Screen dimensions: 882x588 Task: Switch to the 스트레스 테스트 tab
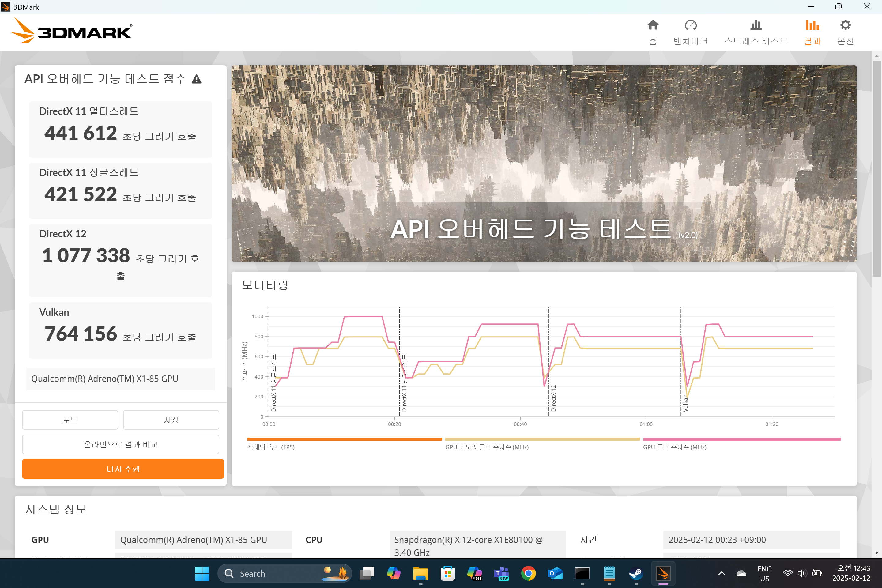point(756,32)
